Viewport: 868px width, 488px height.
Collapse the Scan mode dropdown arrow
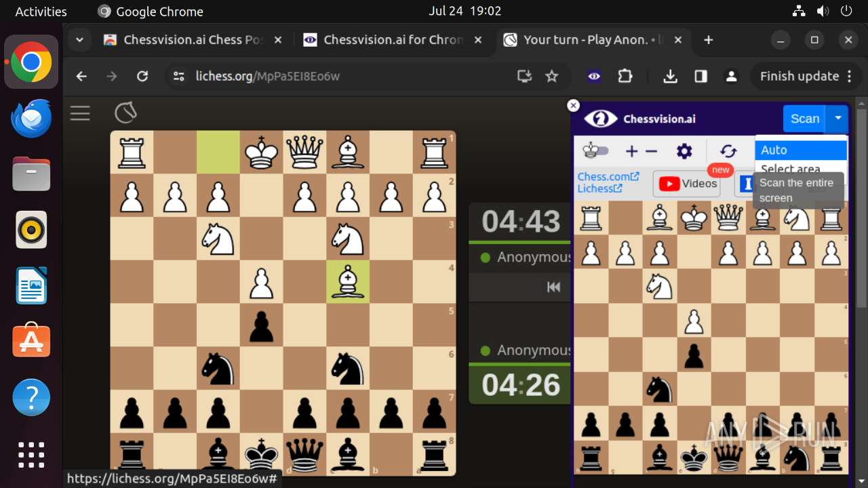pyautogui.click(x=837, y=119)
